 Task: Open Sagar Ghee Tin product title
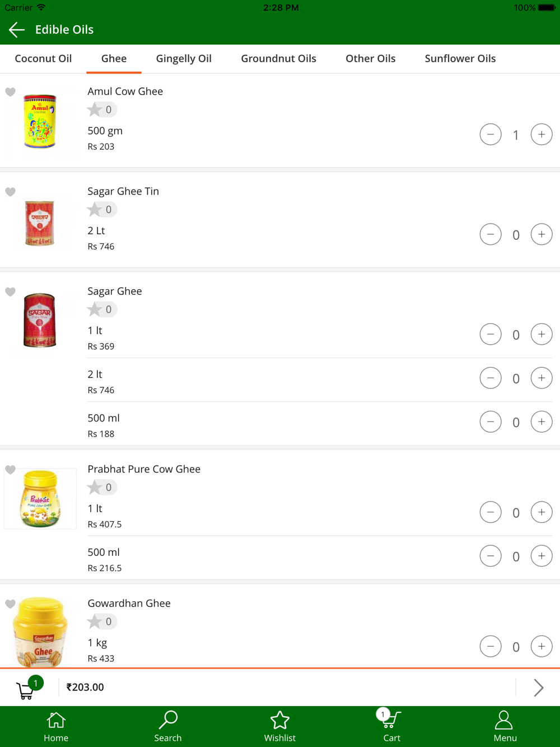123,191
